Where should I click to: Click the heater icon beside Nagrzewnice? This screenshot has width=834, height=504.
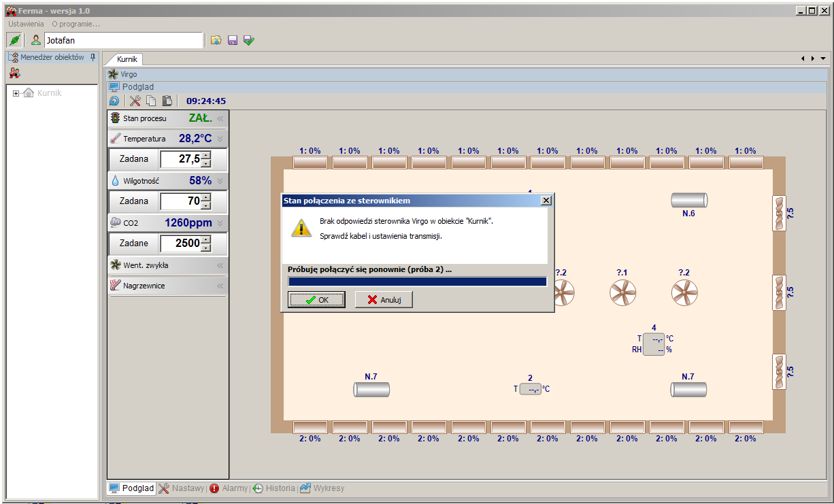(x=115, y=286)
